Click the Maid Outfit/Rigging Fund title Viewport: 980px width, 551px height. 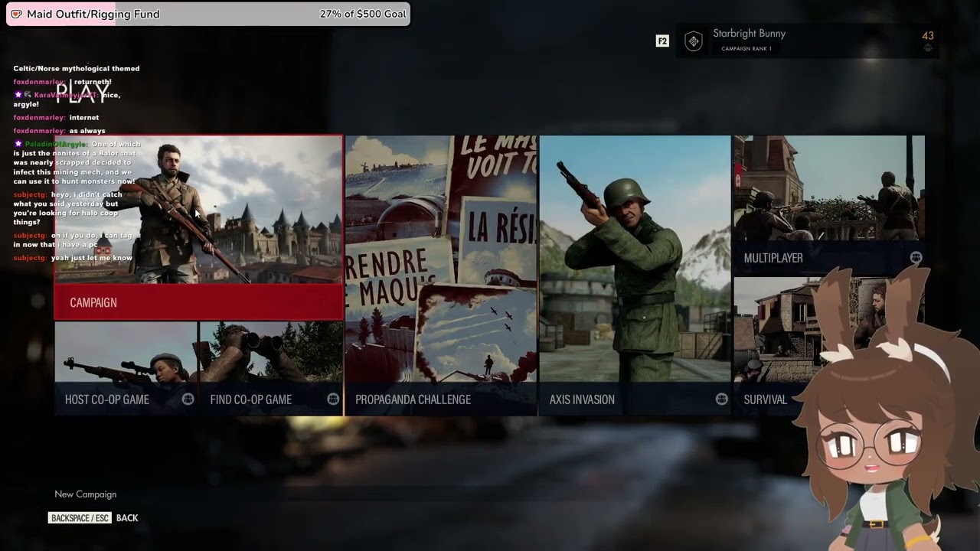point(93,14)
